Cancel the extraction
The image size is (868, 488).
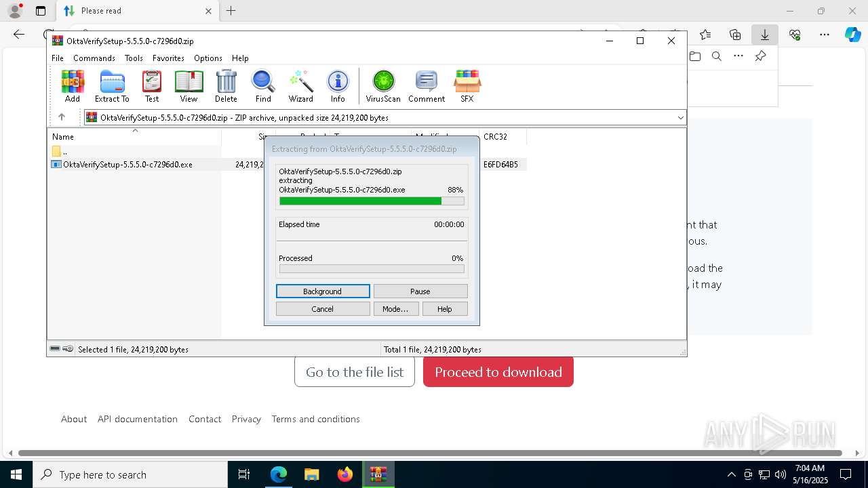coord(323,309)
